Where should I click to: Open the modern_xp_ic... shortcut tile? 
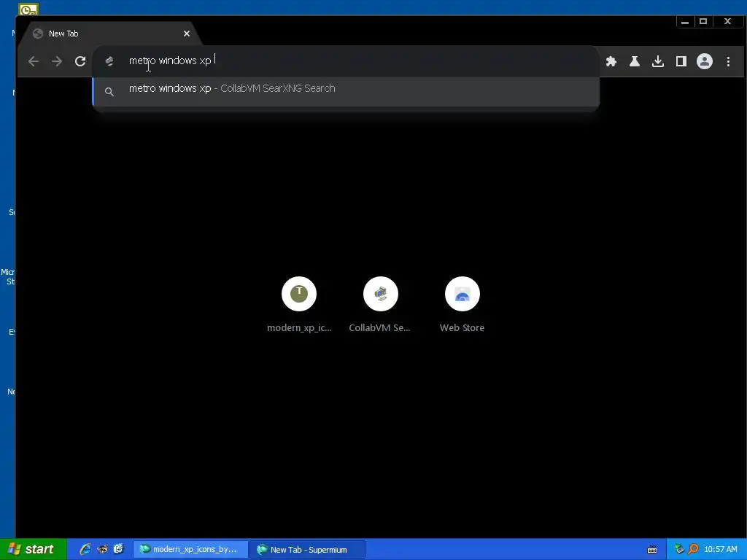point(299,305)
